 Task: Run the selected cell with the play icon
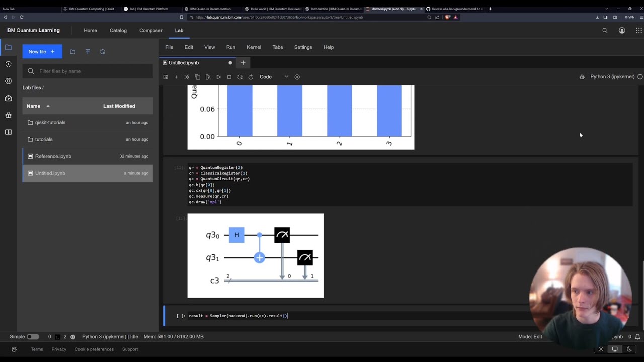coord(218,77)
